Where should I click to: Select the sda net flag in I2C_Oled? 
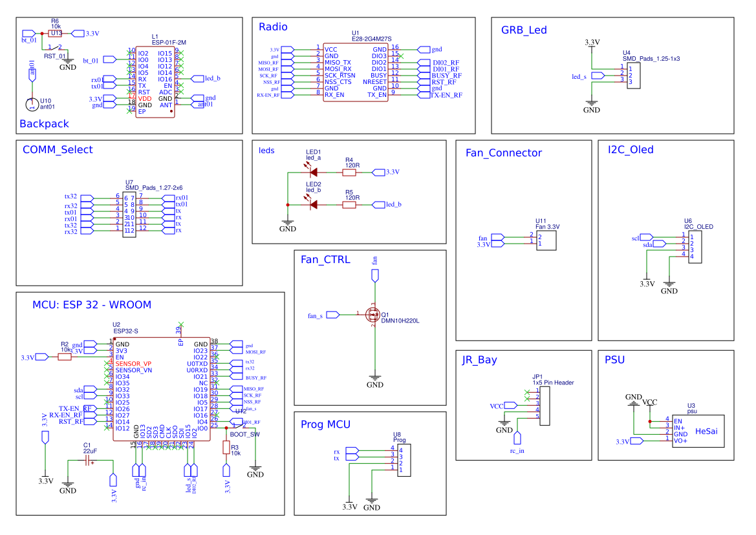(659, 244)
